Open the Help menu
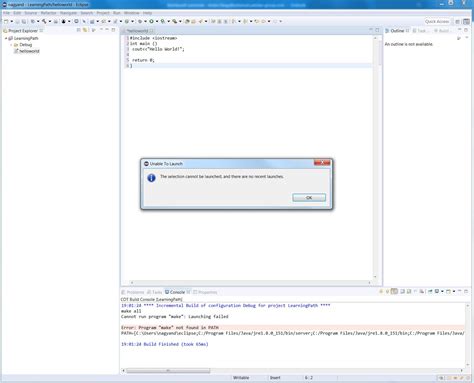Screen dimensions: 474x383 coord(147,13)
